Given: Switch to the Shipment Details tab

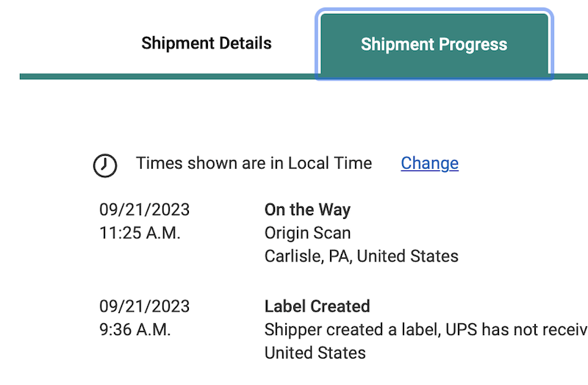Looking at the screenshot, I should [207, 43].
